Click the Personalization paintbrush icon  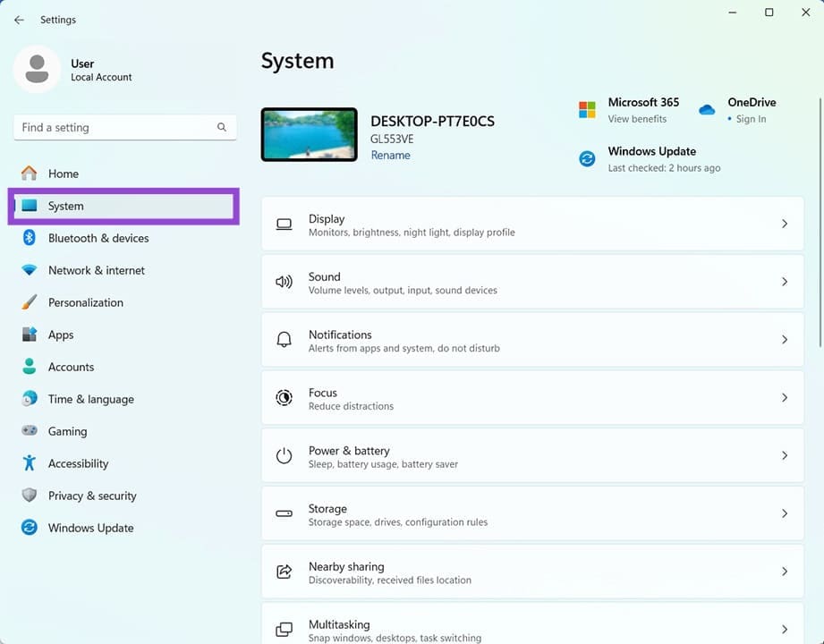30,302
